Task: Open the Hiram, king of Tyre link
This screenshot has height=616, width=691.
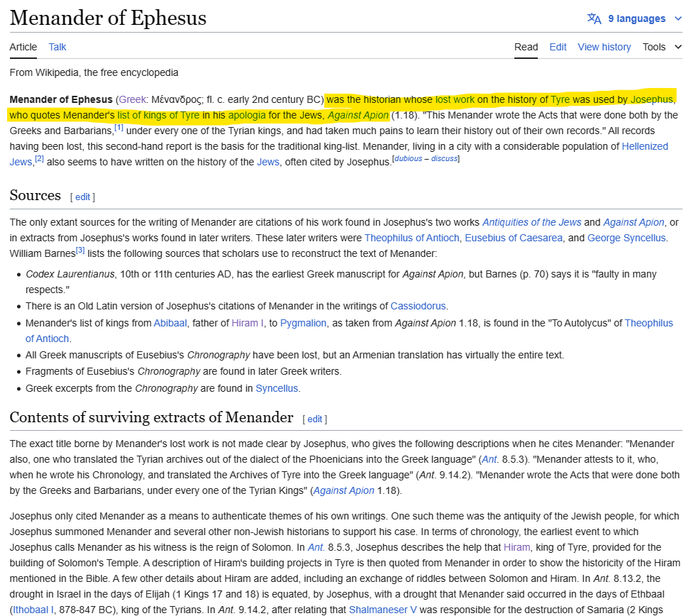Action: [x=516, y=548]
